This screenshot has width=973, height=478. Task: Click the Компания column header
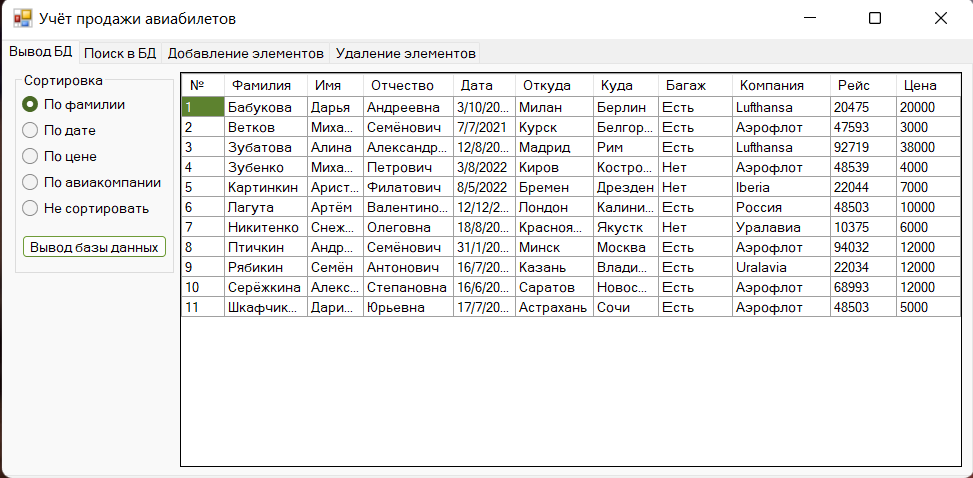pos(781,86)
